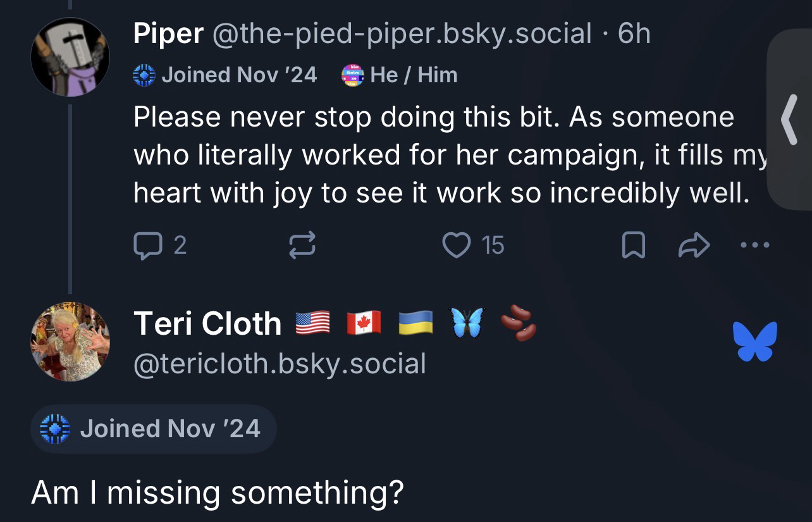The height and width of the screenshot is (522, 812).
Task: Open @the-pied-piper.bsky.social handle link
Action: [402, 34]
